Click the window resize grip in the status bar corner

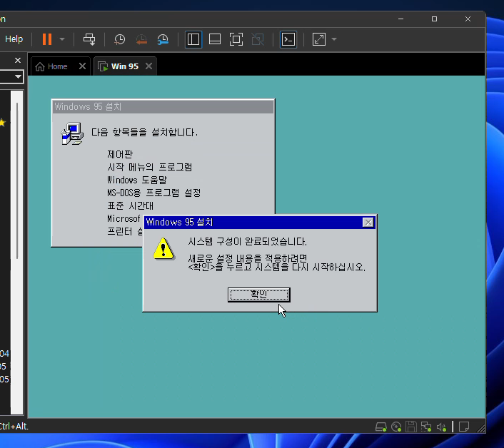[x=481, y=429]
